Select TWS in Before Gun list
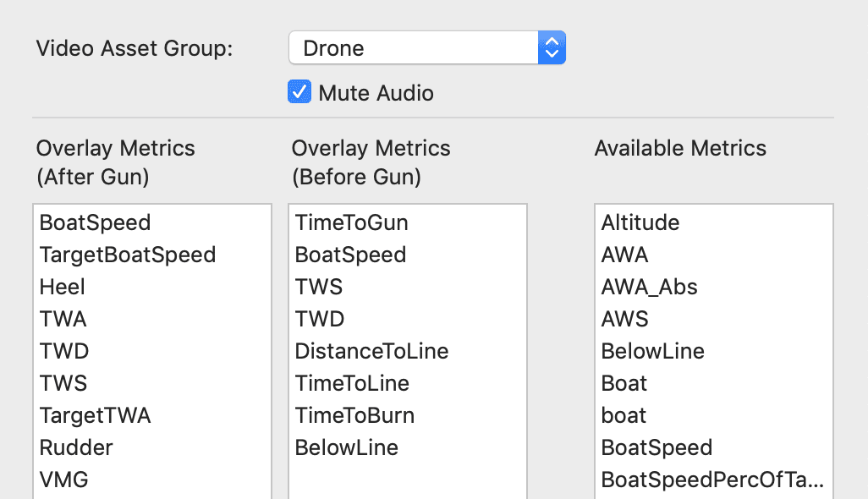This screenshot has height=499, width=868. pyautogui.click(x=408, y=287)
